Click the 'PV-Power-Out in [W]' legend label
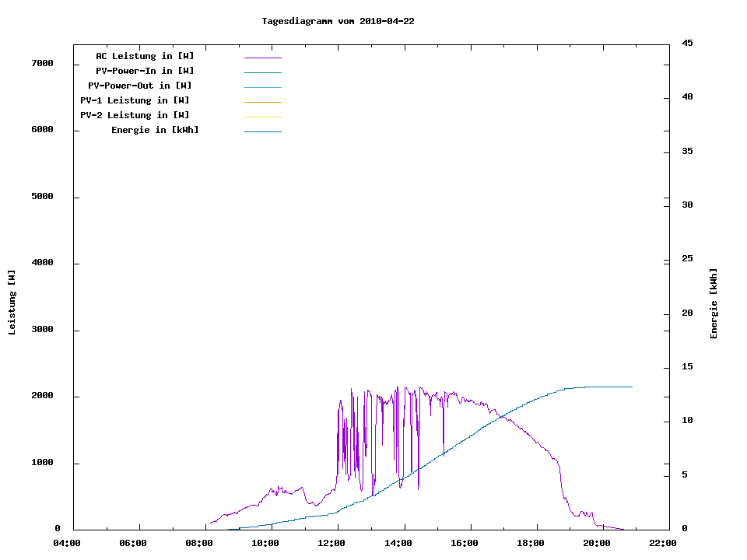 click(x=139, y=86)
